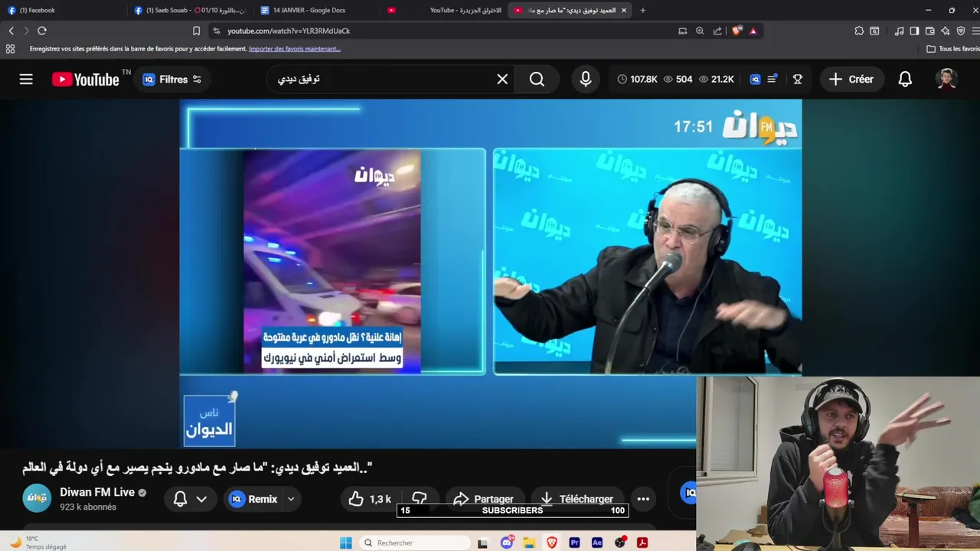Click the vidIQ Remix button
This screenshot has width=980, height=551.
click(253, 499)
